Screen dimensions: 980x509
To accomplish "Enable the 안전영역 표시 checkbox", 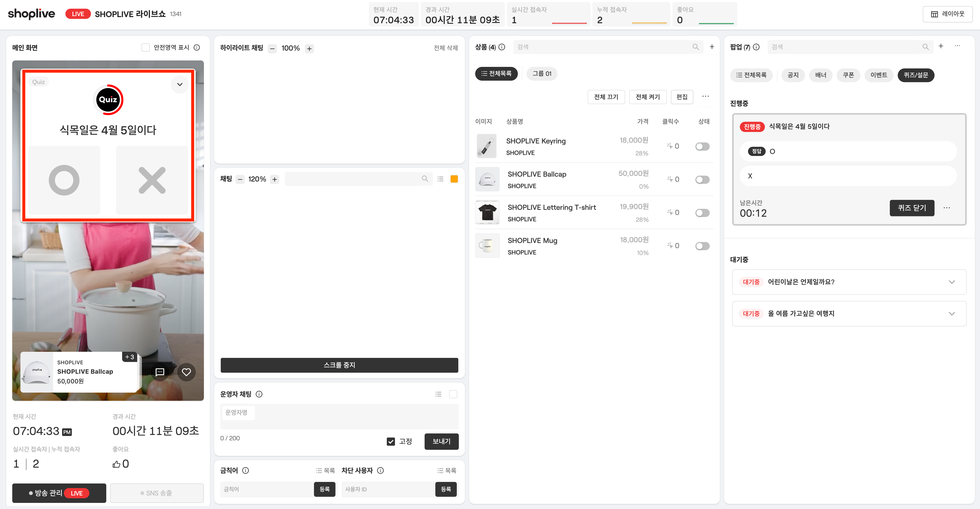I will [x=145, y=47].
